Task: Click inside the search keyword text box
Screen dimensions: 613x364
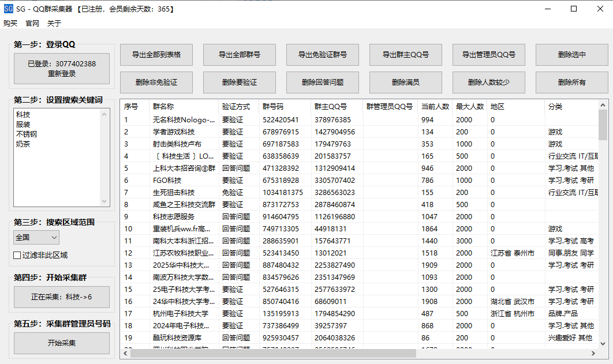Action: tap(58, 156)
